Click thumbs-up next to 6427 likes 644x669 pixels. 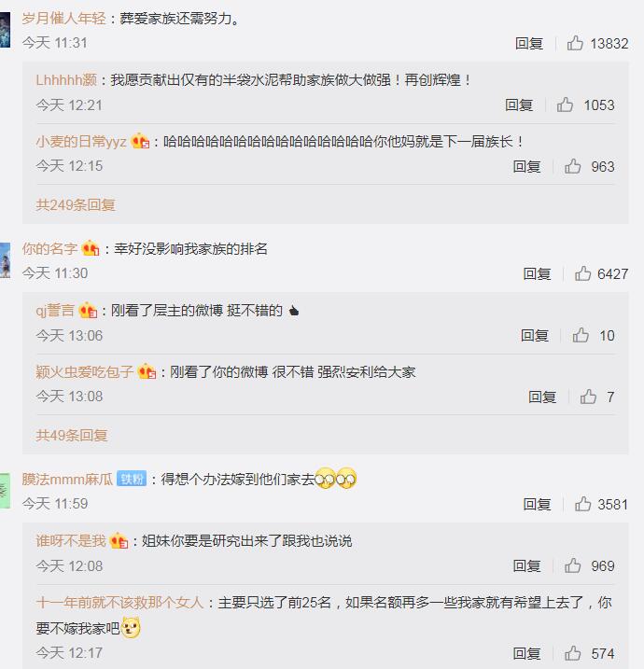point(582,273)
